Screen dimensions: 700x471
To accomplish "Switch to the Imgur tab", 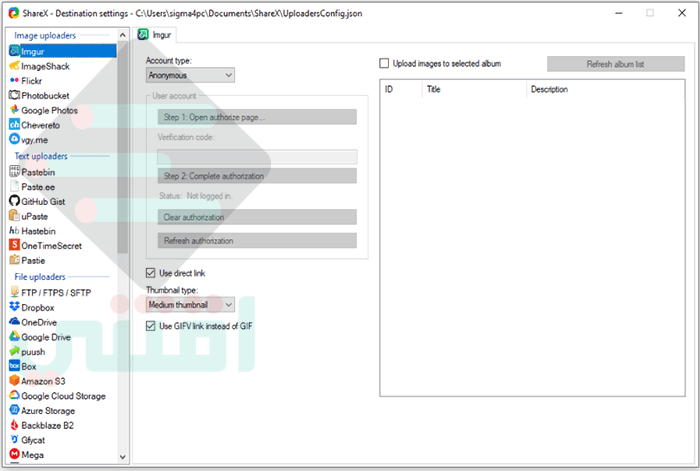I will (x=155, y=35).
